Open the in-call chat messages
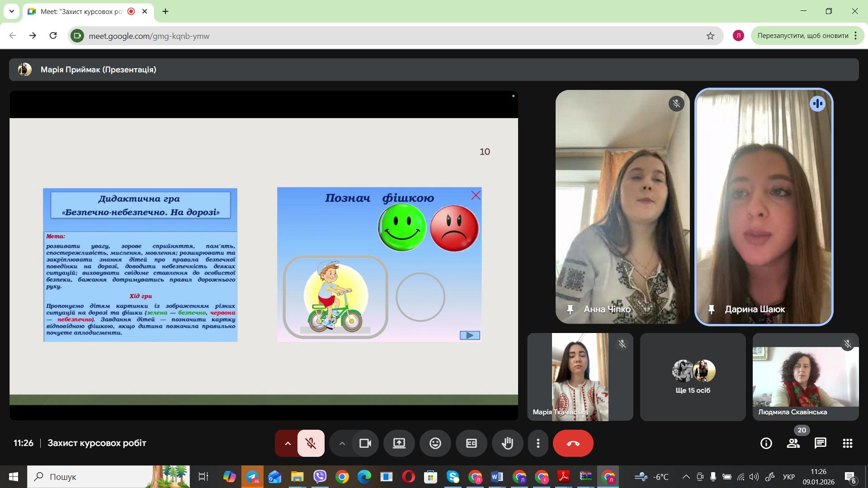Viewport: 868px width, 488px height. 820,443
